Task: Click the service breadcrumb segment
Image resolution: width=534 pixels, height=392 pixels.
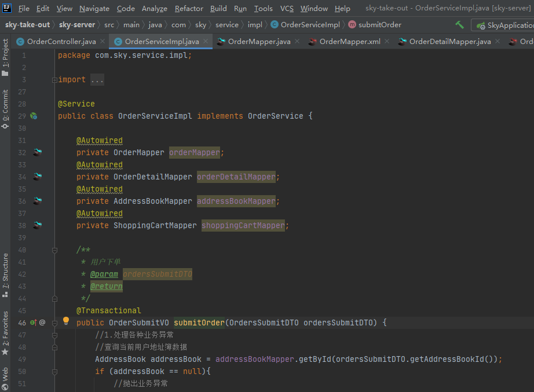Action: point(227,25)
